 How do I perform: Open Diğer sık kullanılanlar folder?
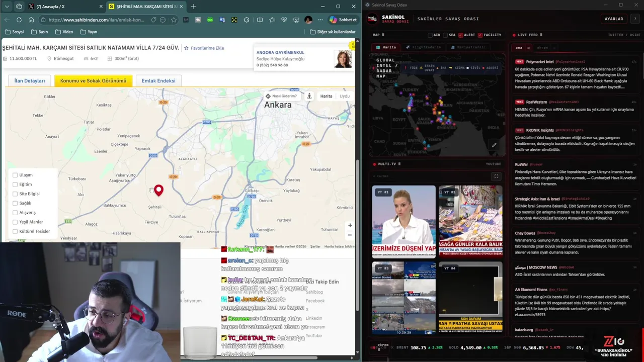(333, 32)
